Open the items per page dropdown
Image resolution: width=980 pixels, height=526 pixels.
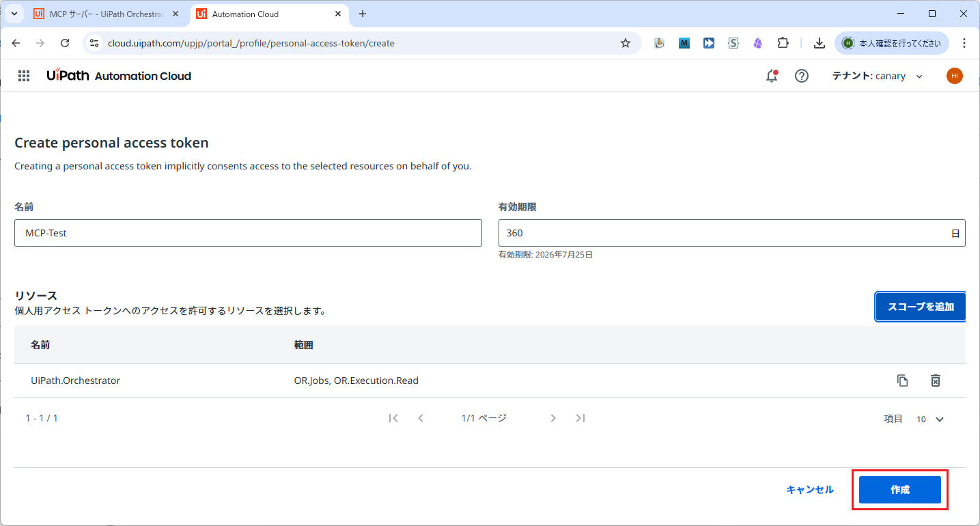[x=930, y=419]
